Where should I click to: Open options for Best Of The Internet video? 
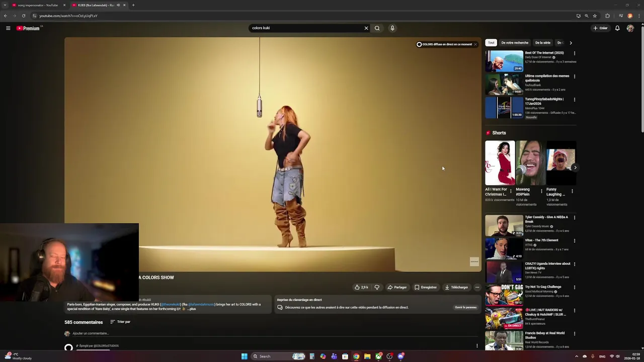pos(575,53)
